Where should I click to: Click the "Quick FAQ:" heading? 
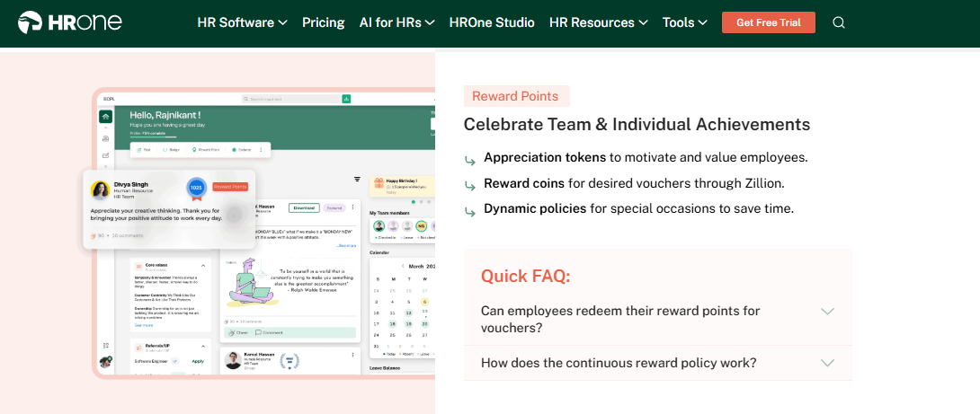[x=526, y=276]
